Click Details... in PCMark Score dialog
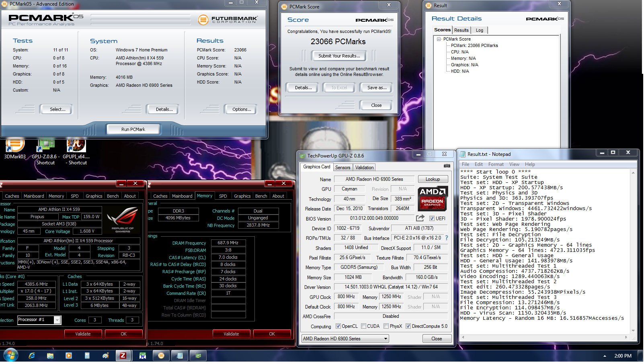This screenshot has width=644, height=364. 304,88
